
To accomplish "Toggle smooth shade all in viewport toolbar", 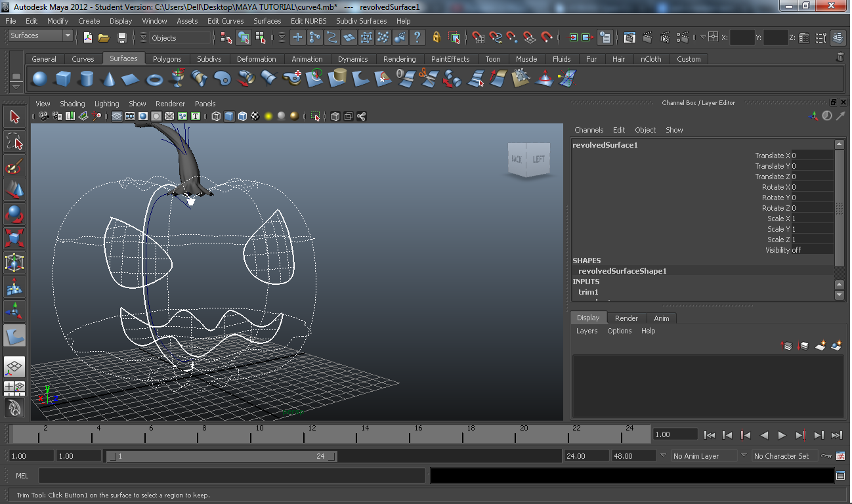I will click(x=229, y=117).
